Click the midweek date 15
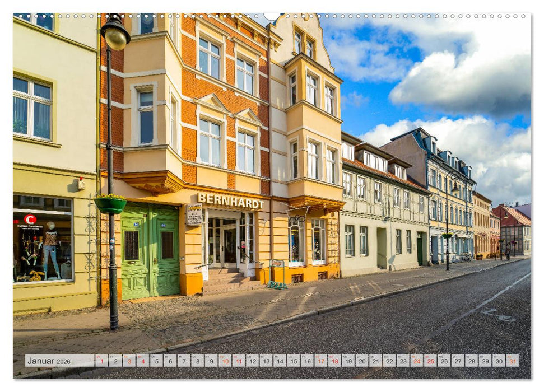544x392 pixels. [293, 361]
